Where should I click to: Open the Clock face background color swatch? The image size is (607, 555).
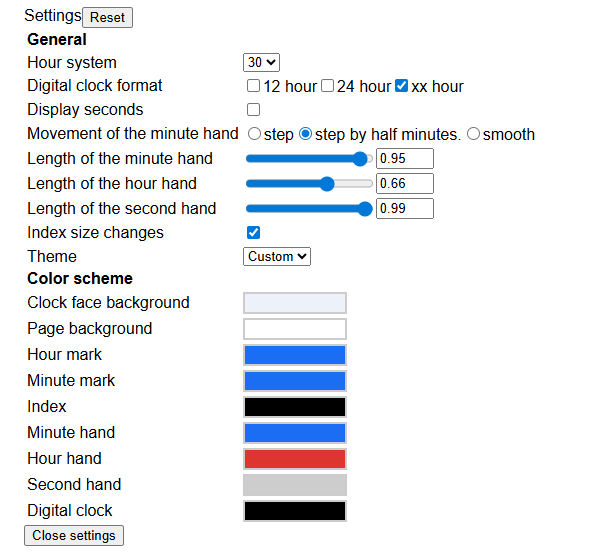point(295,303)
